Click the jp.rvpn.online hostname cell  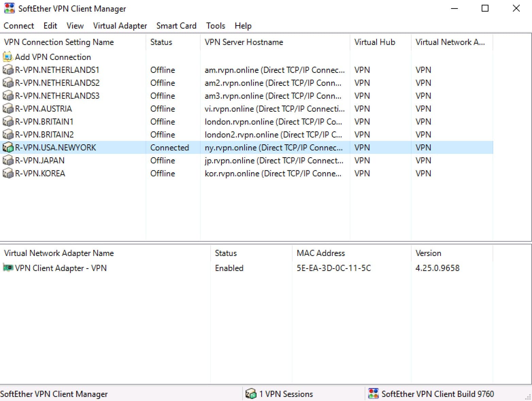pyautogui.click(x=274, y=160)
